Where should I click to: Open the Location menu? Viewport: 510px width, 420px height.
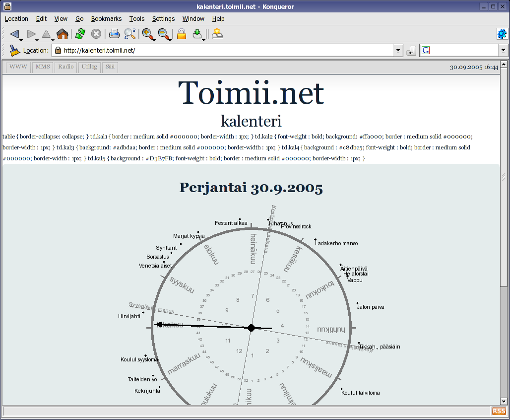16,19
